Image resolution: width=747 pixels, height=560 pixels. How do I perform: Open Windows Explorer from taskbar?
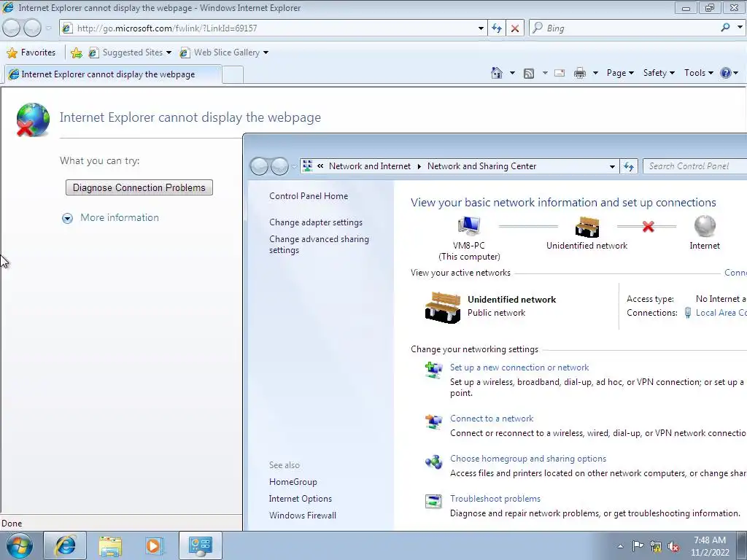click(110, 545)
